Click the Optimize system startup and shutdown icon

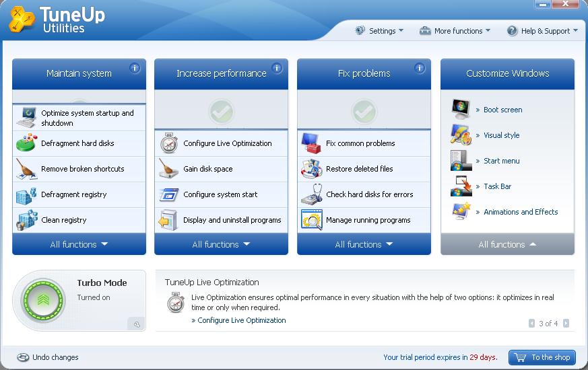26,117
